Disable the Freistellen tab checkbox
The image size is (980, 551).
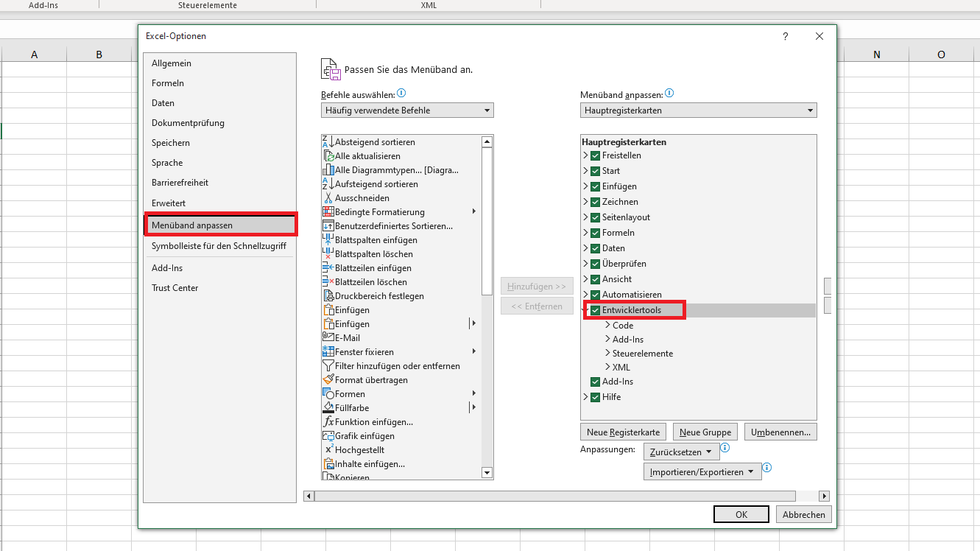pos(593,155)
